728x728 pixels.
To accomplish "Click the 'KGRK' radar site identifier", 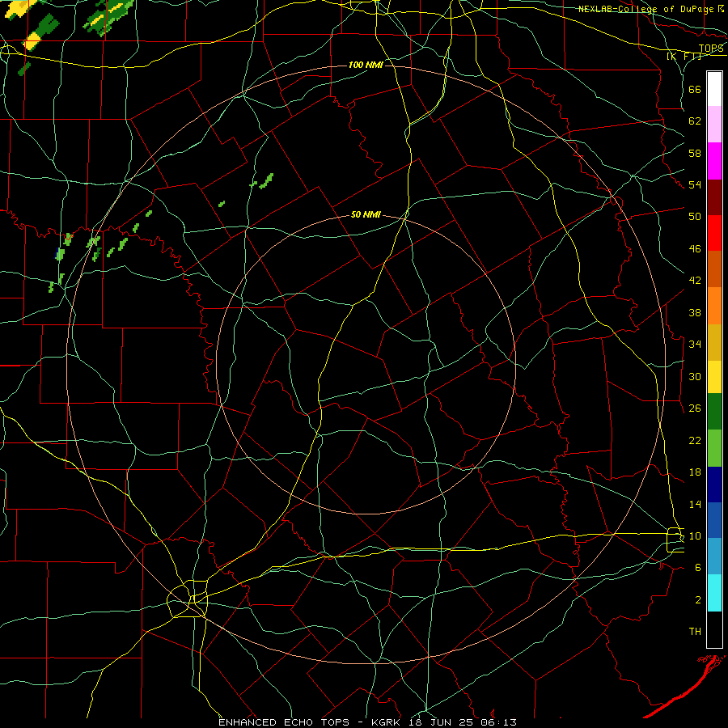I will click(387, 722).
